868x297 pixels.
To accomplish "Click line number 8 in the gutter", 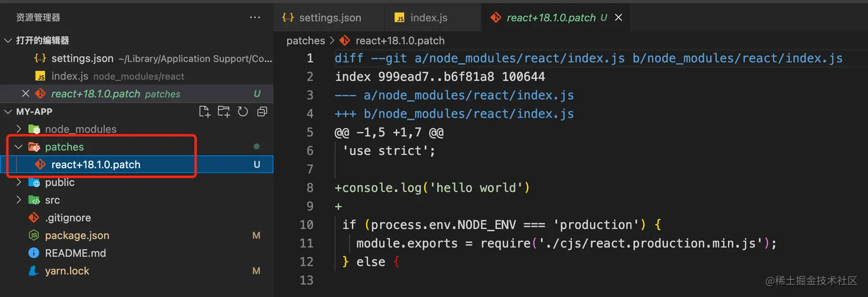I will click(310, 188).
